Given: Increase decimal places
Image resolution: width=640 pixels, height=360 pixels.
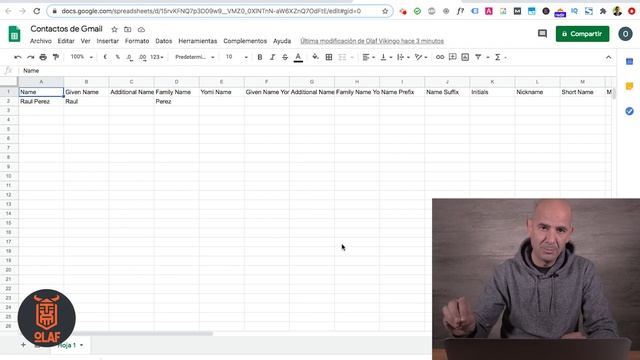Looking at the screenshot, I should tap(142, 57).
